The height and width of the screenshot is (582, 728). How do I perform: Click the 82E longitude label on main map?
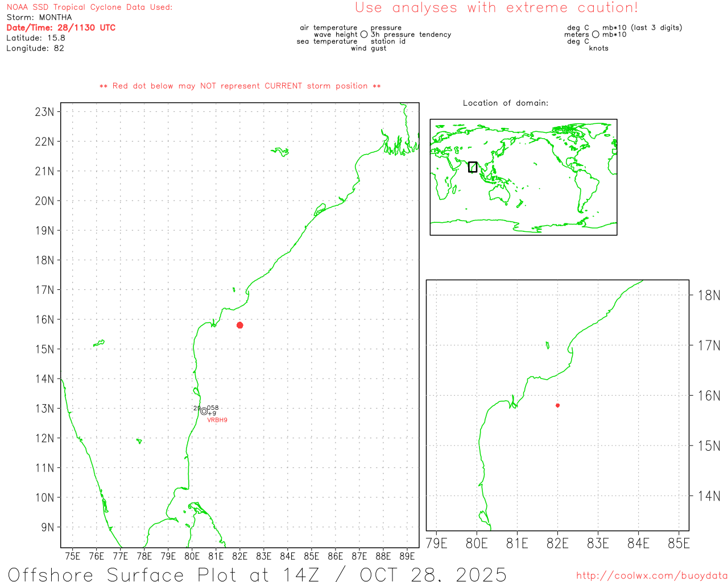pos(240,556)
